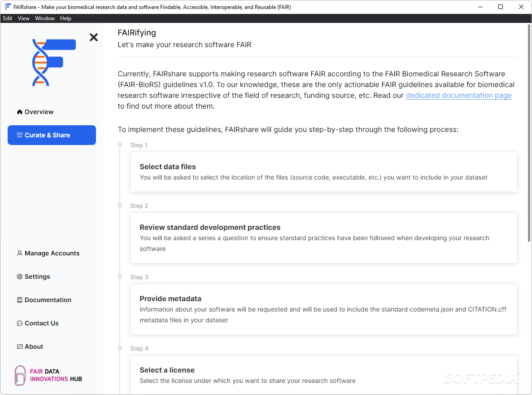
Task: Click the vertical scrollbar thumb
Action: tap(529, 133)
